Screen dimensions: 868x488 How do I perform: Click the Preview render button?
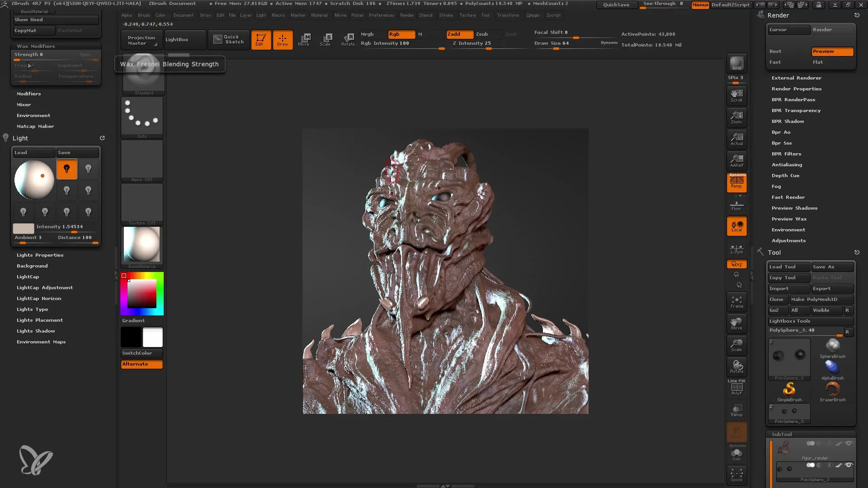coord(833,52)
